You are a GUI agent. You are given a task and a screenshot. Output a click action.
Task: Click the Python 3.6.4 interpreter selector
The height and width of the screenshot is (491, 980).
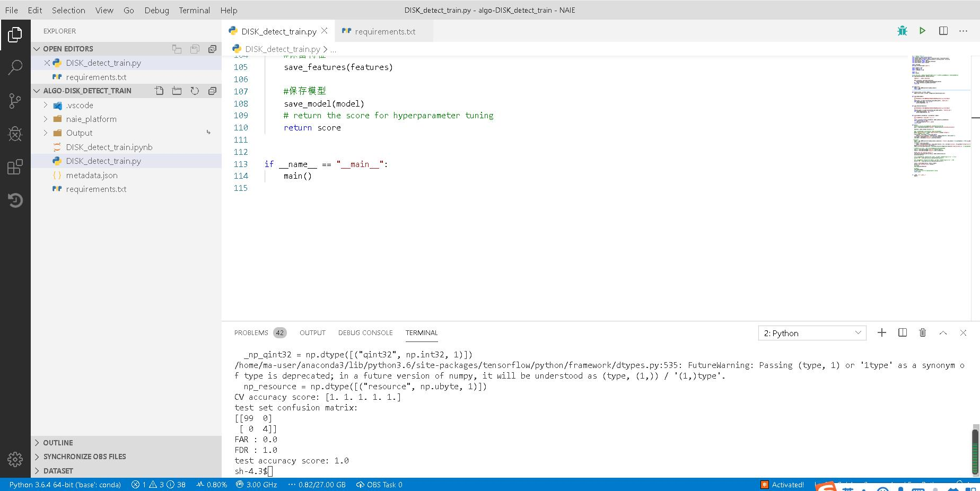coord(65,485)
